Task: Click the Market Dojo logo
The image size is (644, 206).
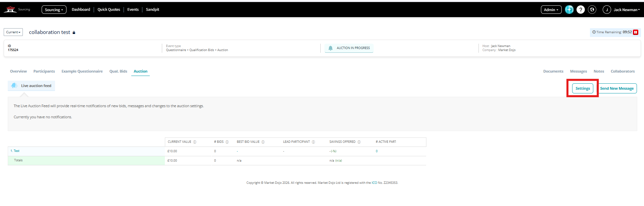Action: [x=10, y=9]
